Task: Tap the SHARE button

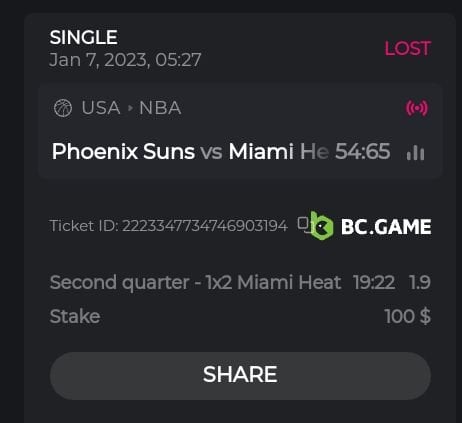Action: pyautogui.click(x=240, y=376)
